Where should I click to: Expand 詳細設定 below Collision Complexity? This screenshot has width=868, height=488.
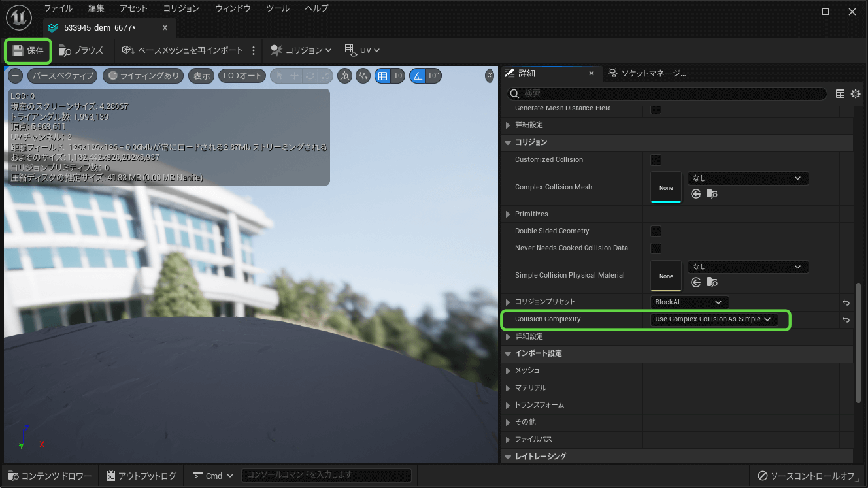point(509,336)
